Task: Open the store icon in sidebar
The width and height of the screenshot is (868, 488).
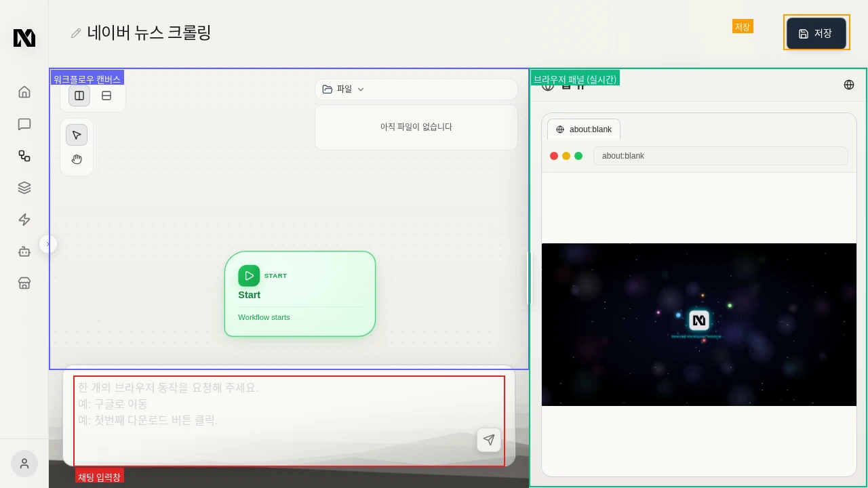Action: 24,283
